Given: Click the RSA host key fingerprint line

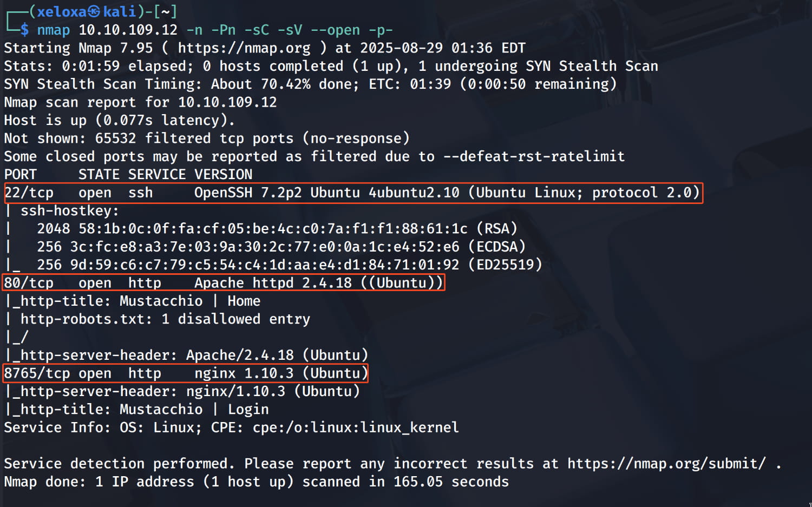Looking at the screenshot, I should [x=277, y=229].
